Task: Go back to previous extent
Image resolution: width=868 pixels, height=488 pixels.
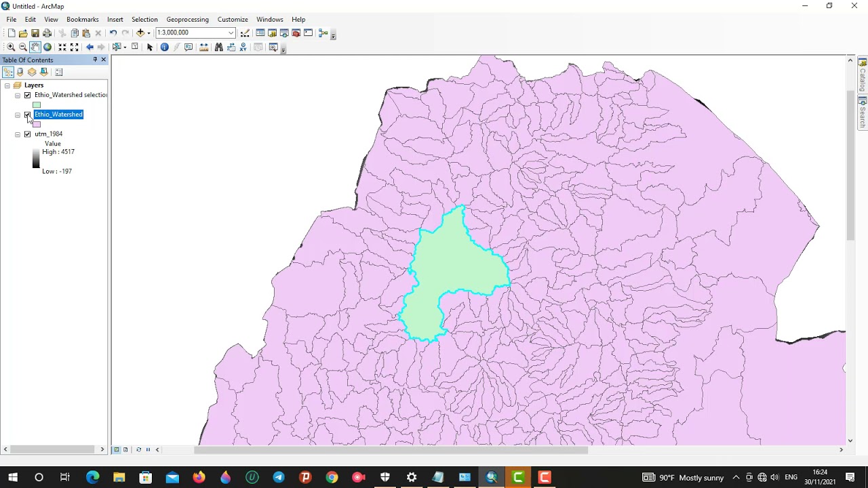Action: point(90,47)
